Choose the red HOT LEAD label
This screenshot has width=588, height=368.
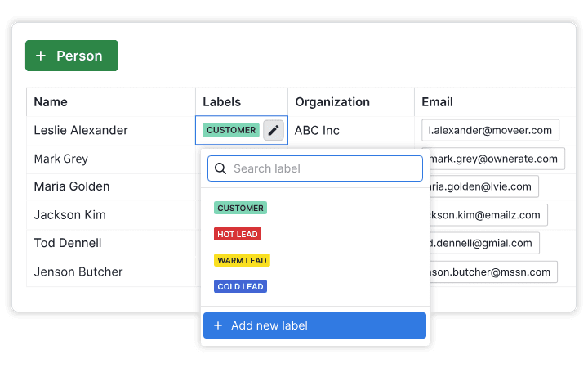coord(238,234)
